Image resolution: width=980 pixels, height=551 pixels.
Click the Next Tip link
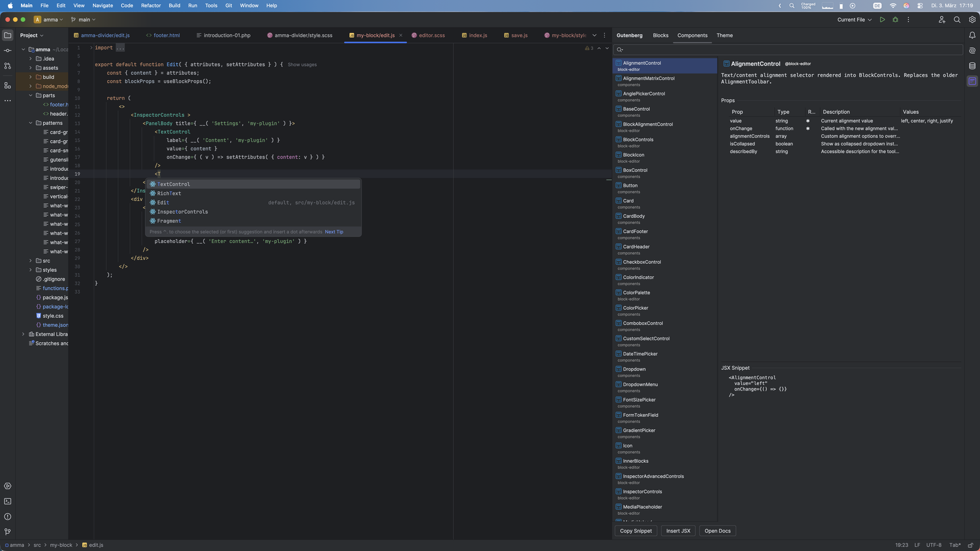pyautogui.click(x=334, y=232)
